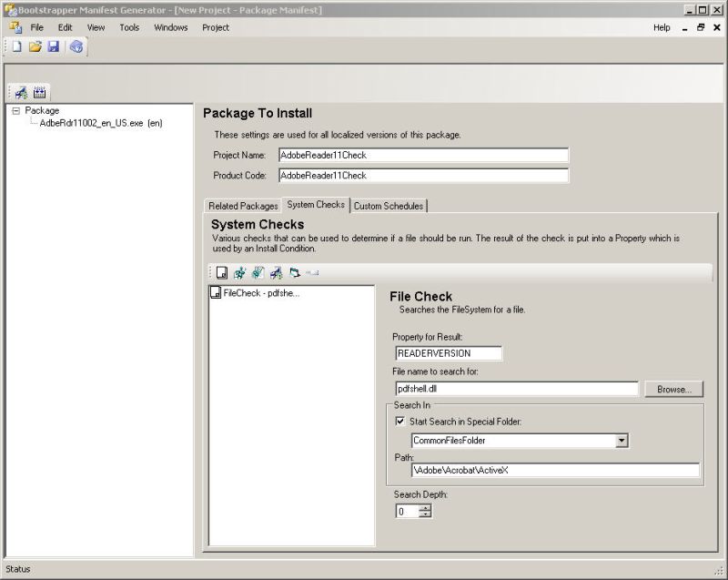Click the Status text in status bar
Image resolution: width=728 pixels, height=580 pixels.
pos(17,569)
